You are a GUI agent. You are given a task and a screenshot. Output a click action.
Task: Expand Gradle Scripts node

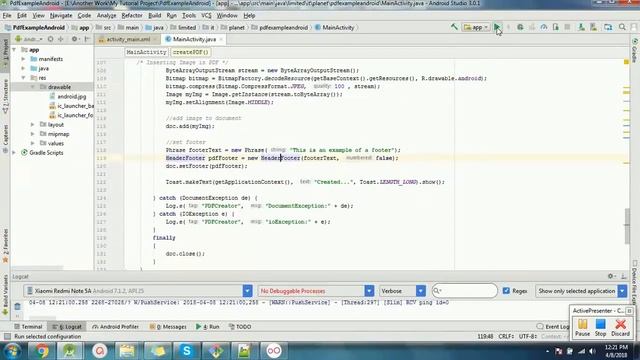[15, 153]
